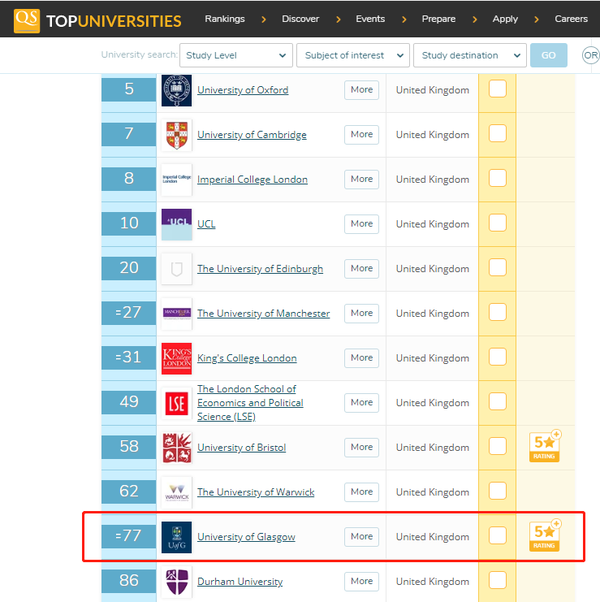Expand chevron after Prepare menu
The image size is (600, 602).
[475, 19]
